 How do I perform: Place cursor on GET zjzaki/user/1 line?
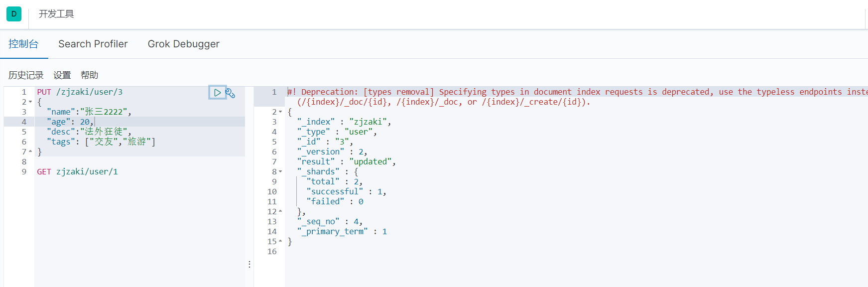tap(78, 172)
